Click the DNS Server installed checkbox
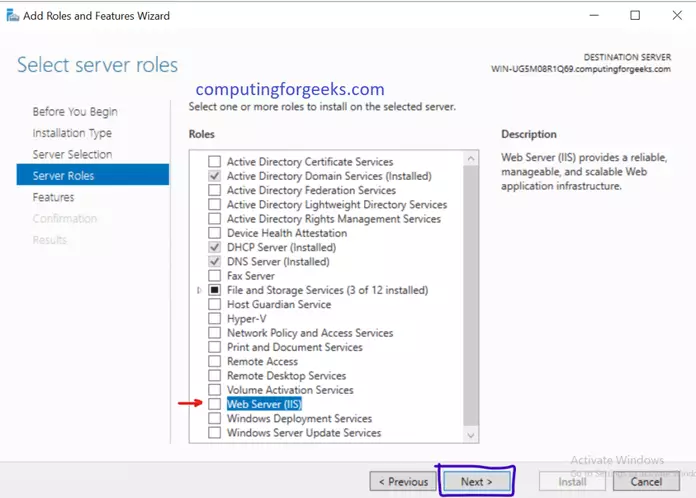 tap(214, 261)
